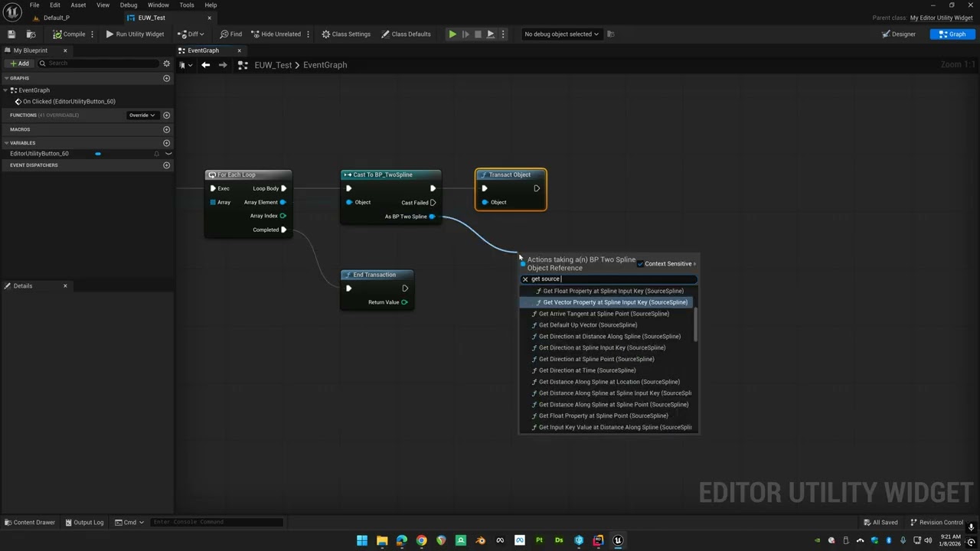Open Hide Unrelated options menu

tap(309, 34)
